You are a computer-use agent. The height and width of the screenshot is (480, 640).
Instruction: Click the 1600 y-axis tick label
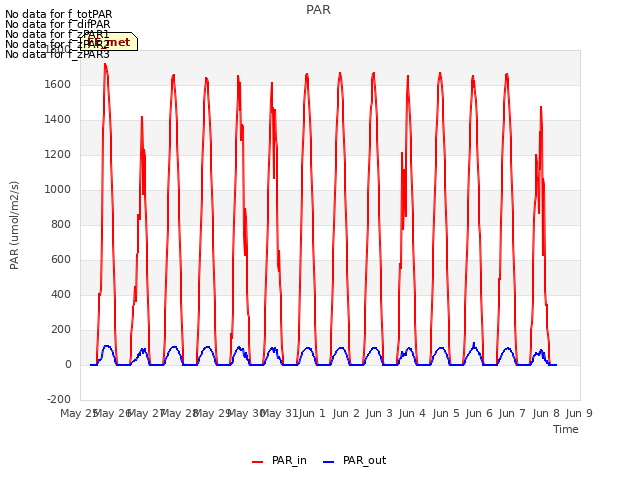tap(58, 84)
